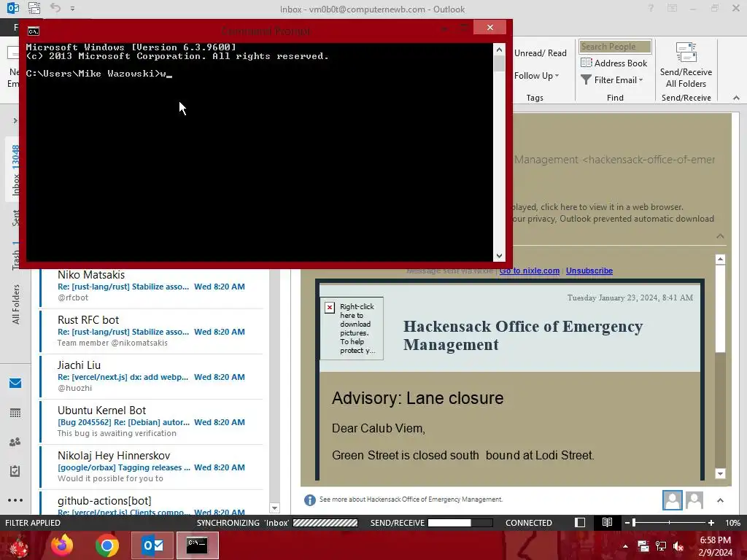Open the Filter Email dropdown
This screenshot has width=747, height=560.
point(612,80)
